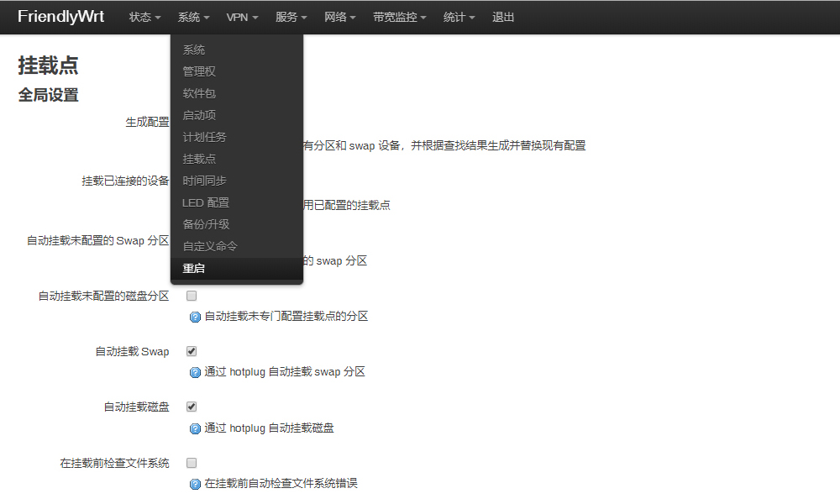The image size is (840, 504).
Task: Open the 带宽监控 dropdown menu
Action: (400, 17)
